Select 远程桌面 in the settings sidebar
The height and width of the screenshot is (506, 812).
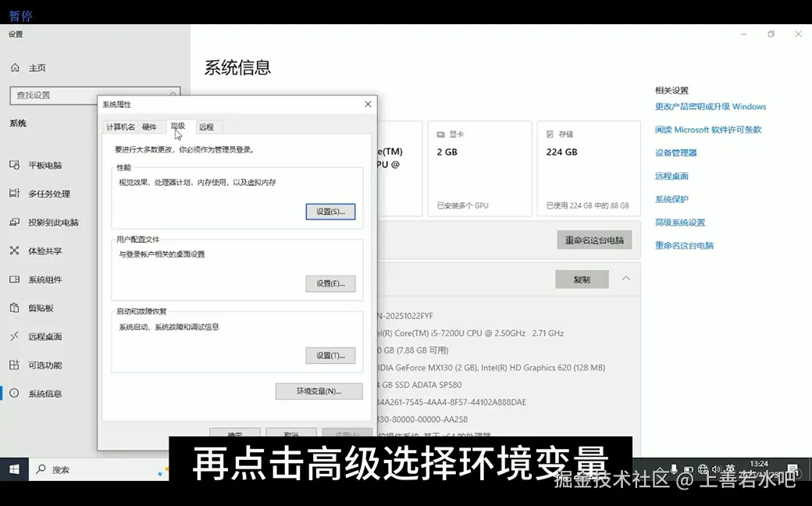click(x=43, y=336)
